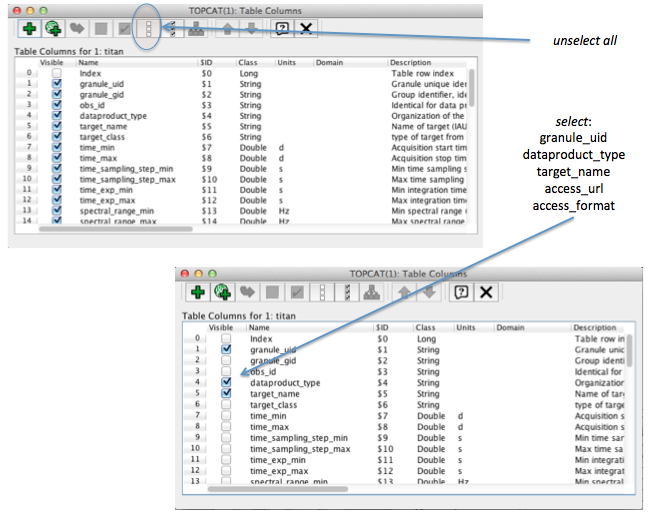This screenshot has height=526, width=662.
Task: Check the unchecked time_min Visible checkbox
Action: 226,415
